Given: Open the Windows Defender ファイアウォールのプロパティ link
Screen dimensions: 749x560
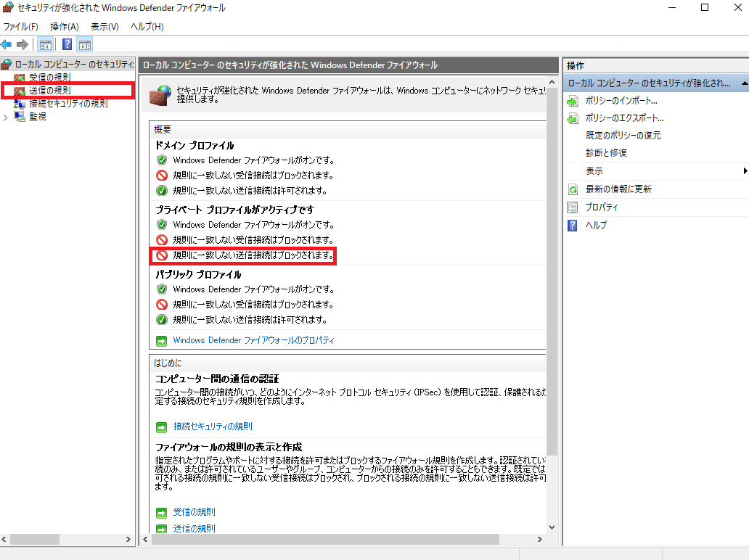Looking at the screenshot, I should click(253, 340).
